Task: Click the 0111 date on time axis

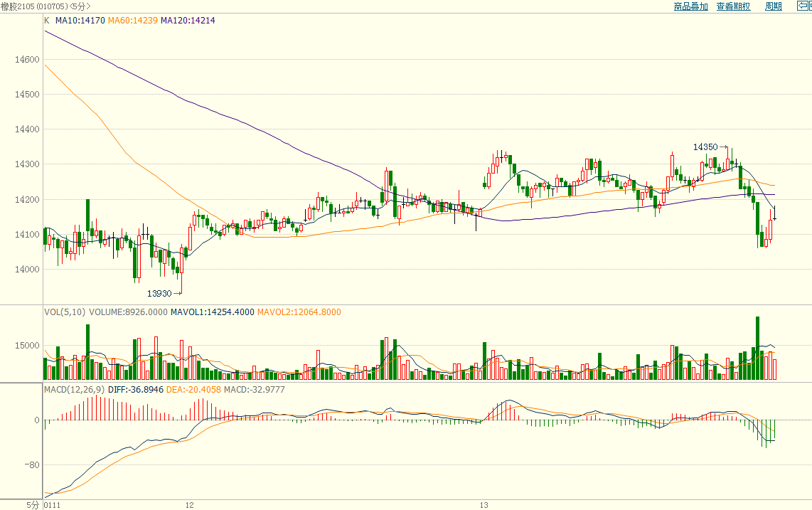Action: tap(51, 505)
